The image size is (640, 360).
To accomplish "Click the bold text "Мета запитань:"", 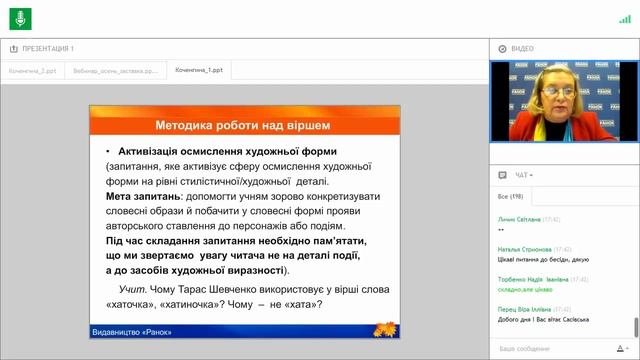I will pos(144,196).
